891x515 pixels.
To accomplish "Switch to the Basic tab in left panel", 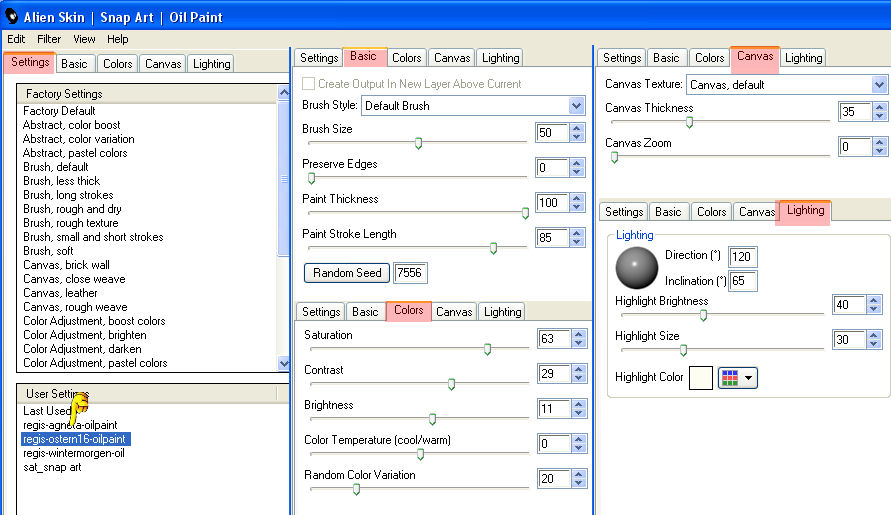I will (74, 64).
